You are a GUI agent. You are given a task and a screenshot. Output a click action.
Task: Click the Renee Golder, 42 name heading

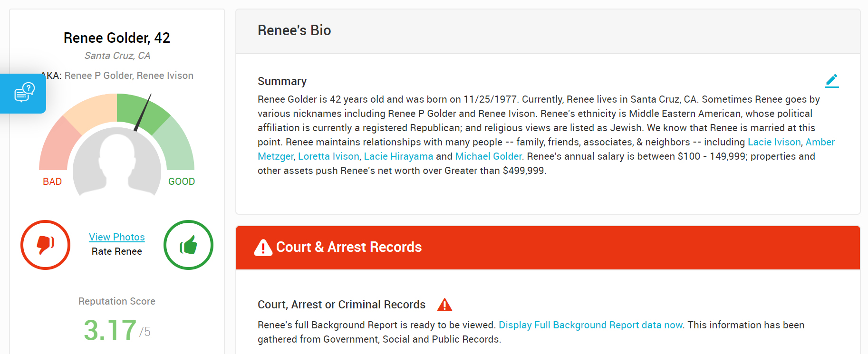(117, 38)
